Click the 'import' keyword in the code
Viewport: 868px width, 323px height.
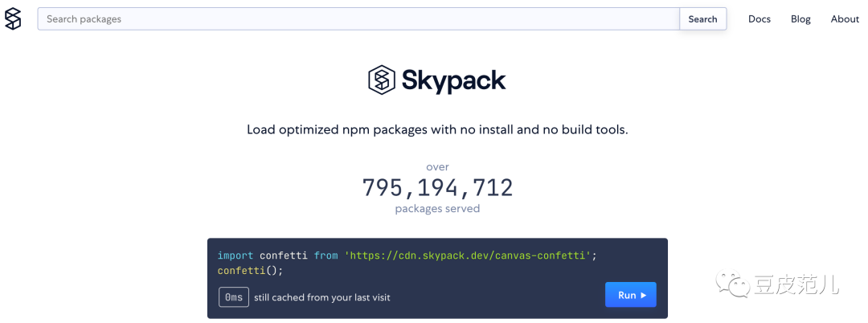(235, 256)
